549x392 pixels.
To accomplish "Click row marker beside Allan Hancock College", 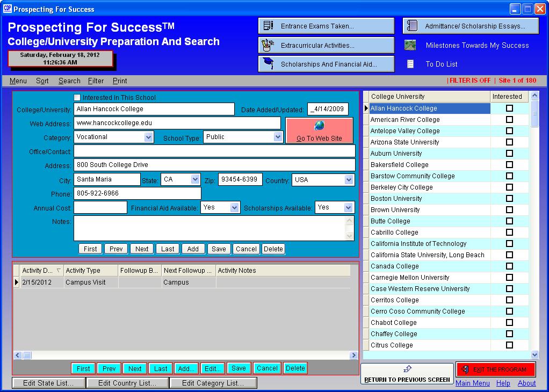I will point(366,108).
